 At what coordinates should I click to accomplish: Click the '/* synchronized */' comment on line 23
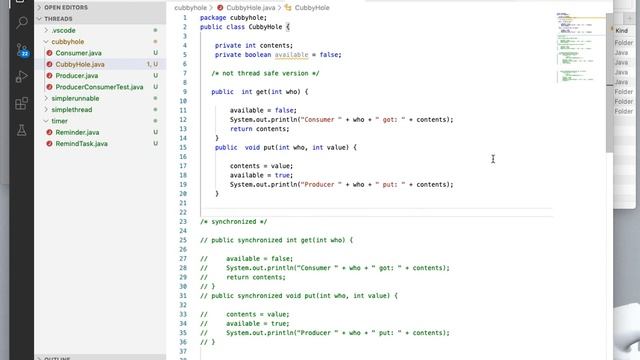233,222
